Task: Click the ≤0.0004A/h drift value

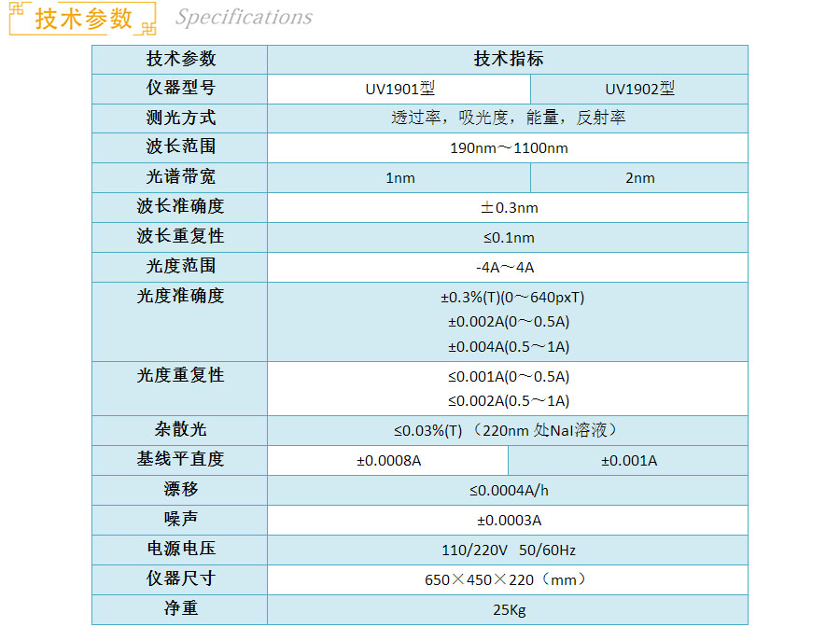Action: (x=508, y=490)
